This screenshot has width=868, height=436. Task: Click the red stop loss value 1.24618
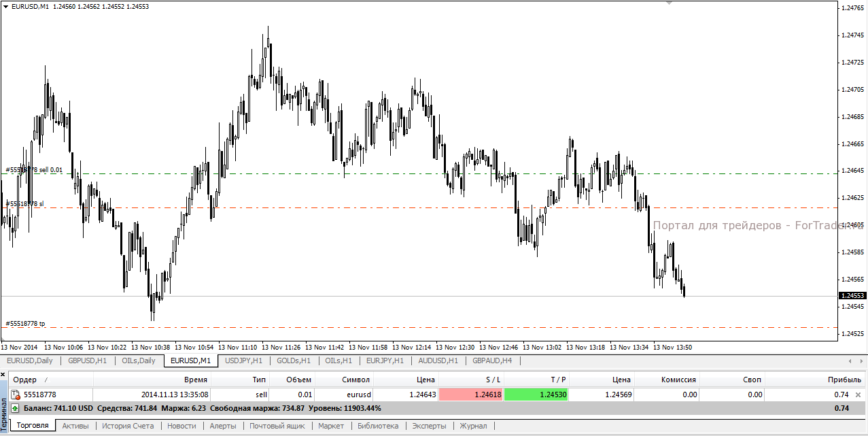click(x=471, y=395)
